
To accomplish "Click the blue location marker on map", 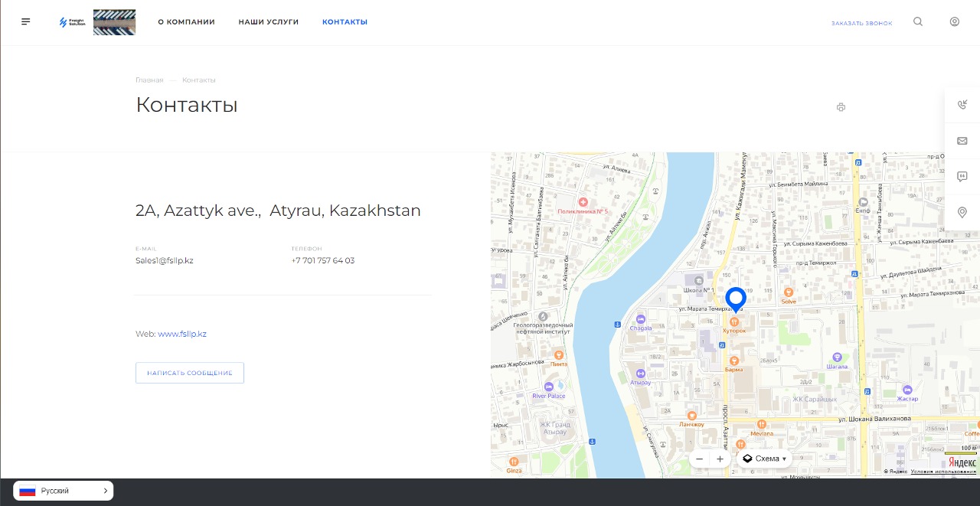I will click(736, 299).
